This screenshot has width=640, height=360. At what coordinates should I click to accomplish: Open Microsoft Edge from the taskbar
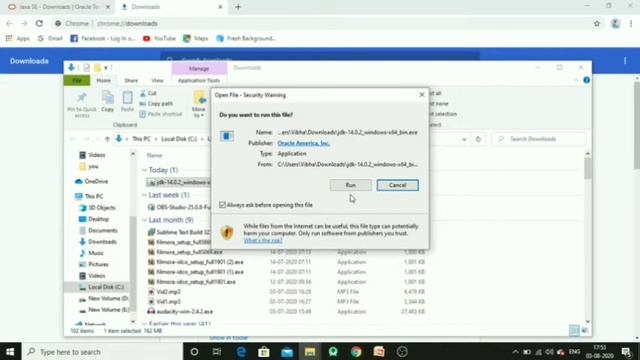(241, 351)
